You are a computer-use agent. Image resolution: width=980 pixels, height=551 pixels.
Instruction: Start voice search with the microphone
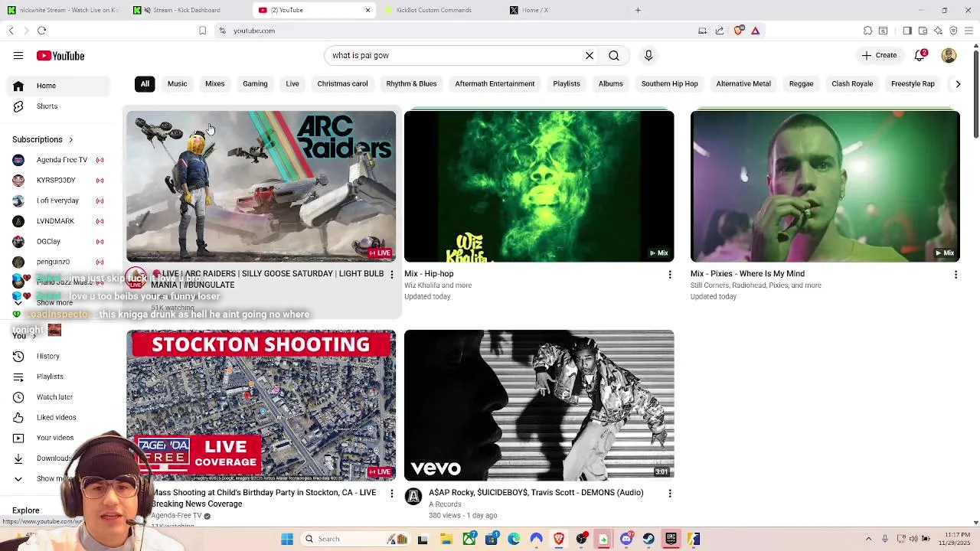[648, 56]
